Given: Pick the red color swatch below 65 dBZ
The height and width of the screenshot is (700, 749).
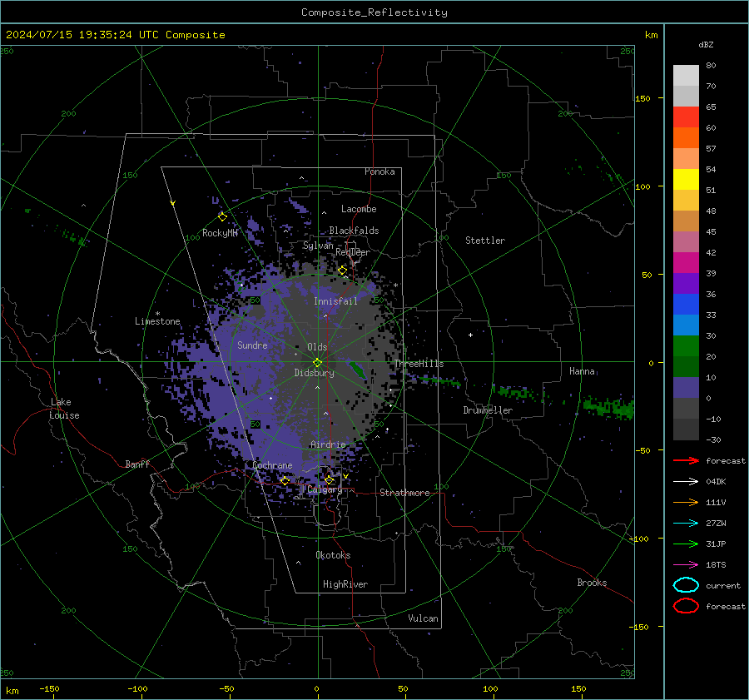Looking at the screenshot, I should (x=686, y=117).
